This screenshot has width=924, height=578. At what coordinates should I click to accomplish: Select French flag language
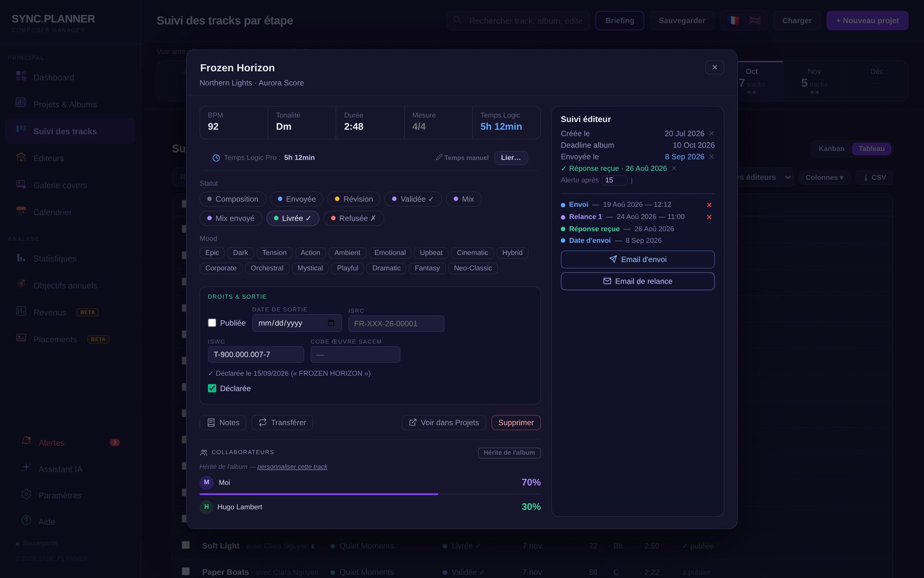click(x=733, y=20)
